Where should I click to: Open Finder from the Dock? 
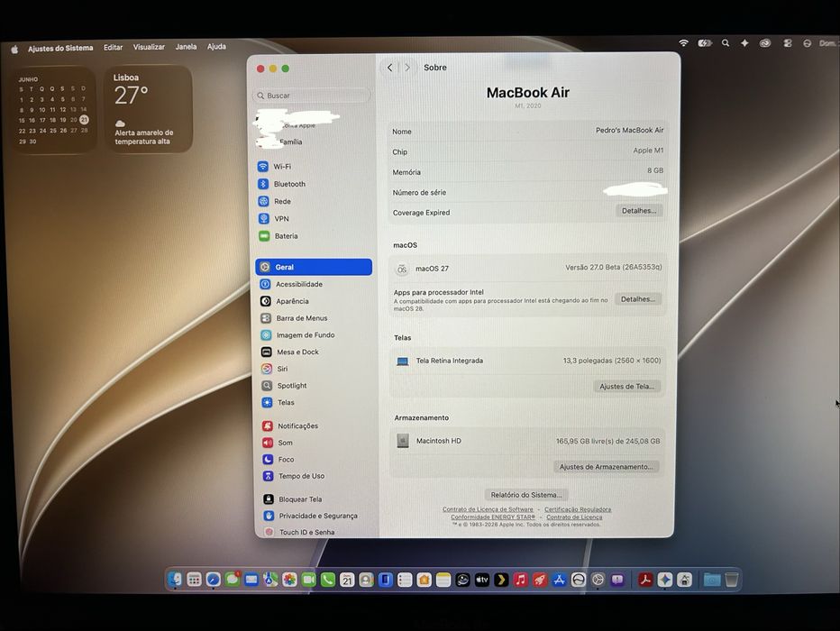pyautogui.click(x=175, y=579)
